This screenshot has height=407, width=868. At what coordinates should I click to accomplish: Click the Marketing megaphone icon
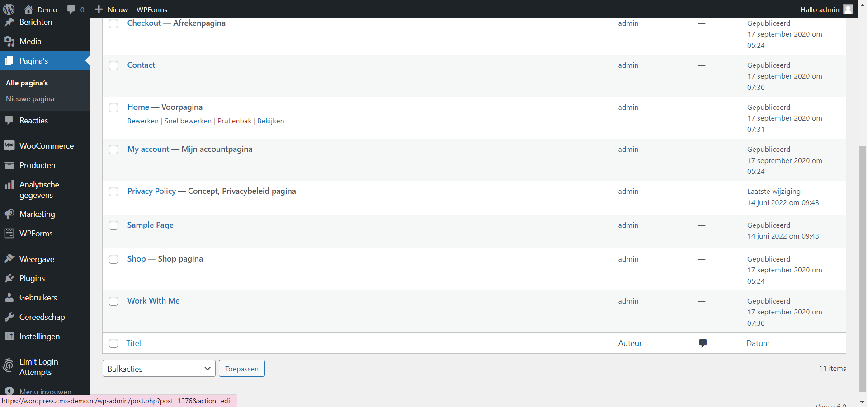point(9,214)
